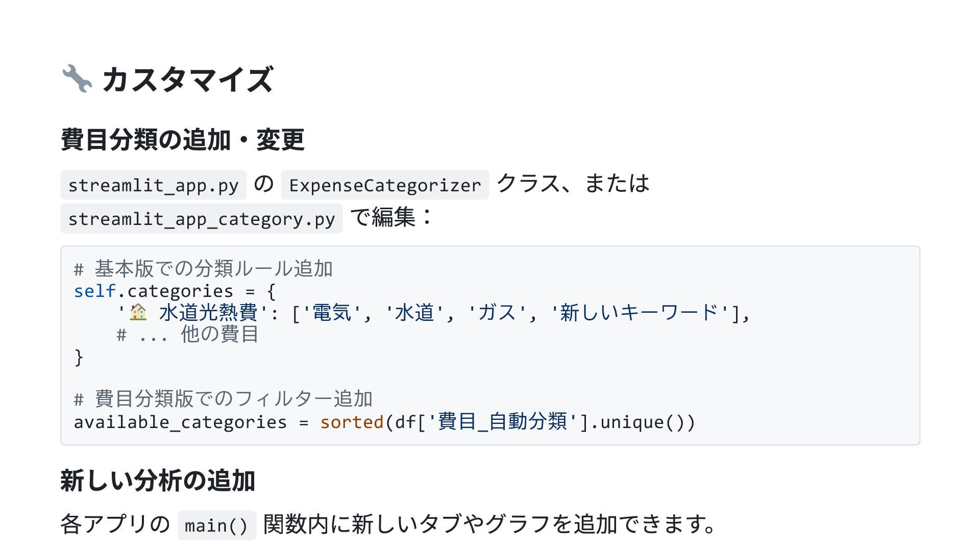Click the 'ガス' string in the list

coord(497,313)
